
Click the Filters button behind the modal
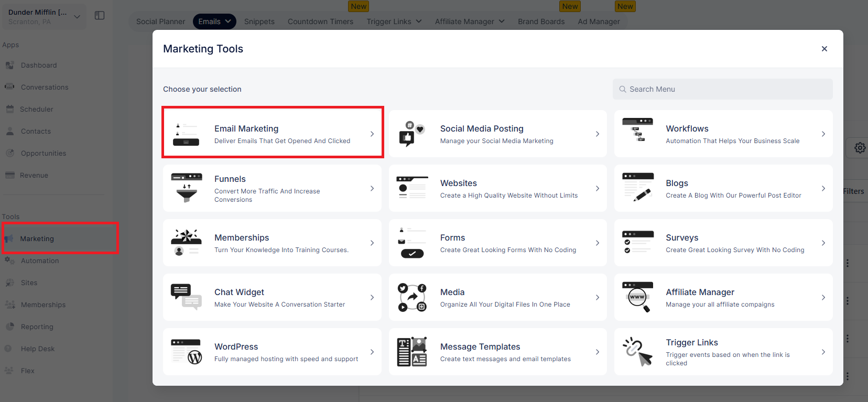[x=853, y=191]
